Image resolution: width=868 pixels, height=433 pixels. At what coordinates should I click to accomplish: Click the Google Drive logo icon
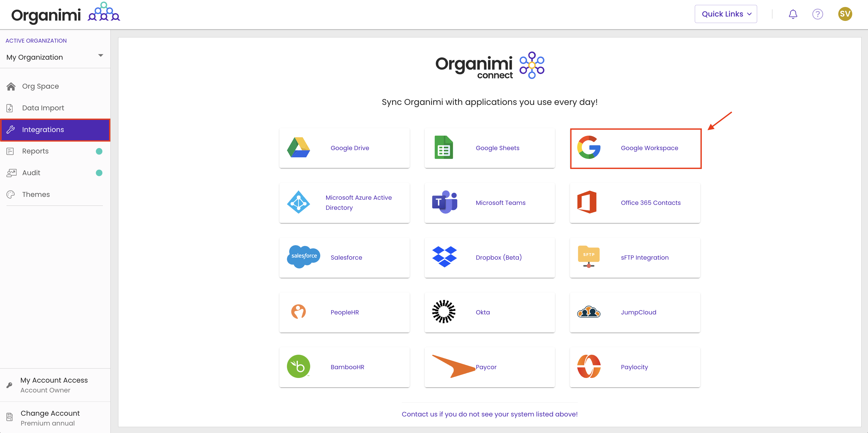coord(298,148)
